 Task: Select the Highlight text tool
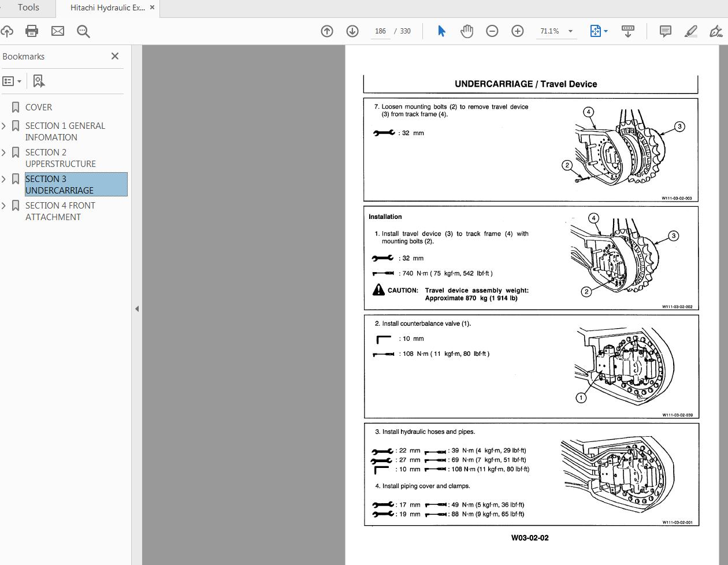(x=690, y=31)
